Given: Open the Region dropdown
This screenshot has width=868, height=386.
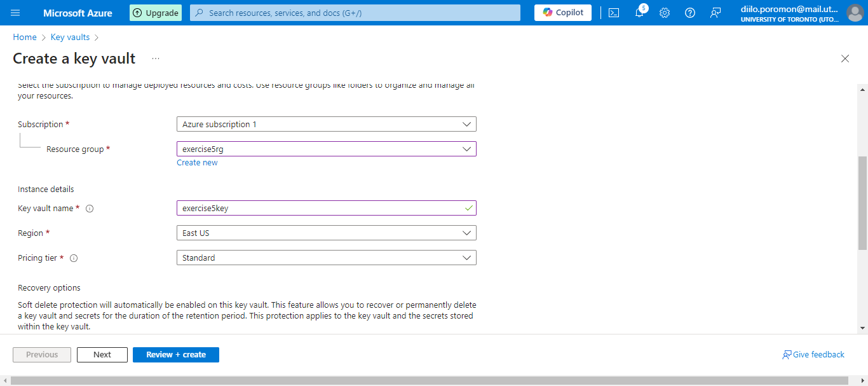Looking at the screenshot, I should click(x=327, y=233).
